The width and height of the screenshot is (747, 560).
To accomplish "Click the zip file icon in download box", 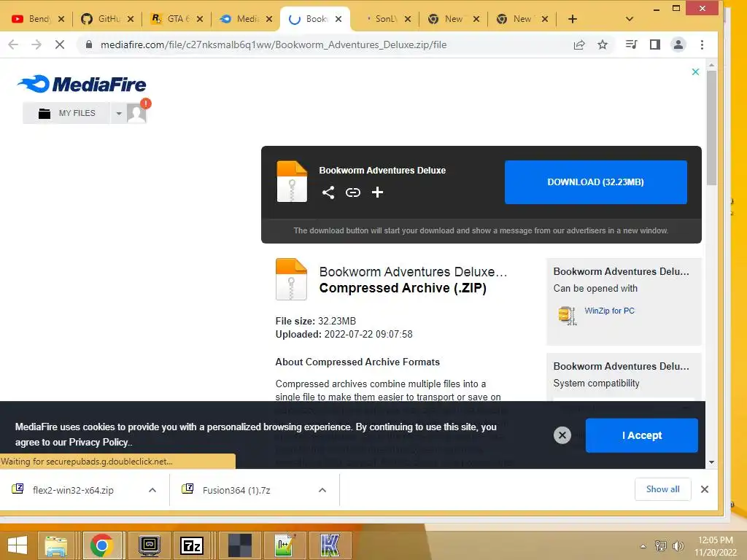I will tap(292, 182).
